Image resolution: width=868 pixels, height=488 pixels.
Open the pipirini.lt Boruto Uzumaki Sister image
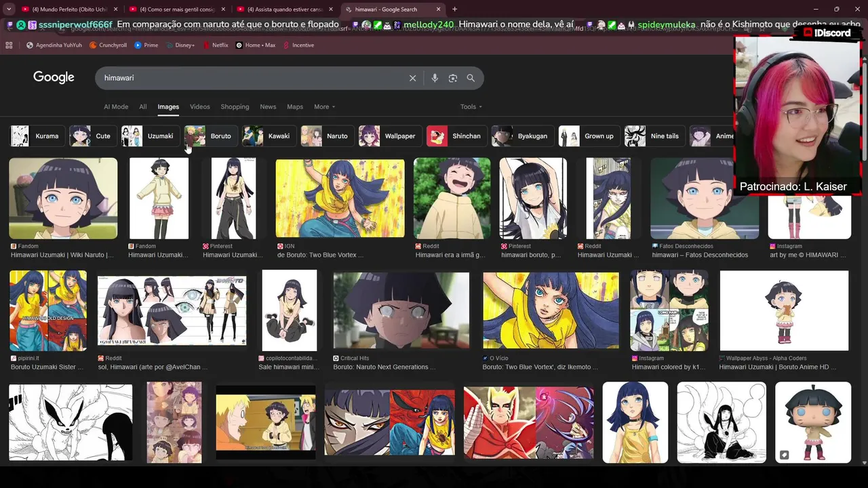tap(47, 310)
